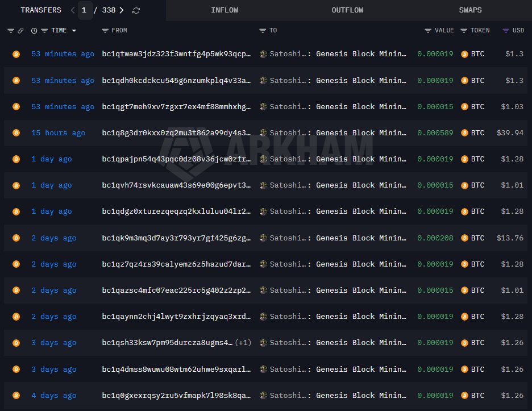Open the bc1qaynn2chj4lwyt9zxhrjzqyaq3xrd address
Viewport: 532px width, 411px height.
(176, 316)
